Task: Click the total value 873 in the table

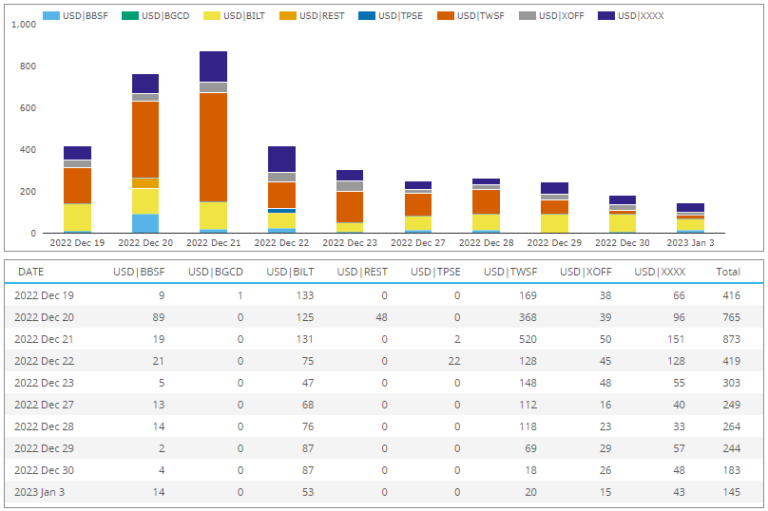Action: (730, 339)
